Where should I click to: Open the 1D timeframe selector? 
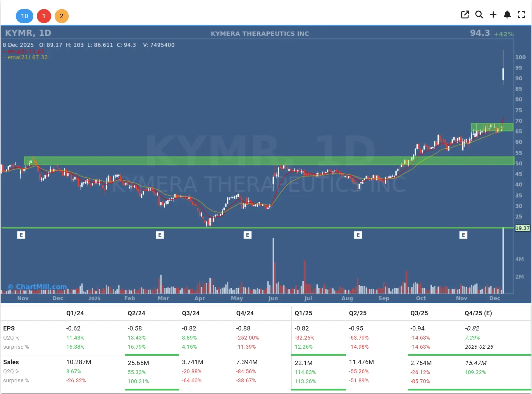click(45, 33)
